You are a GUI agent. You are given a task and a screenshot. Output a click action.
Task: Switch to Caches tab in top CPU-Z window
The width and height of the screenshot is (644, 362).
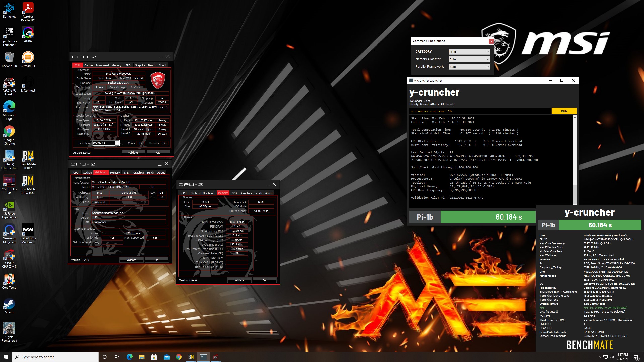(89, 65)
